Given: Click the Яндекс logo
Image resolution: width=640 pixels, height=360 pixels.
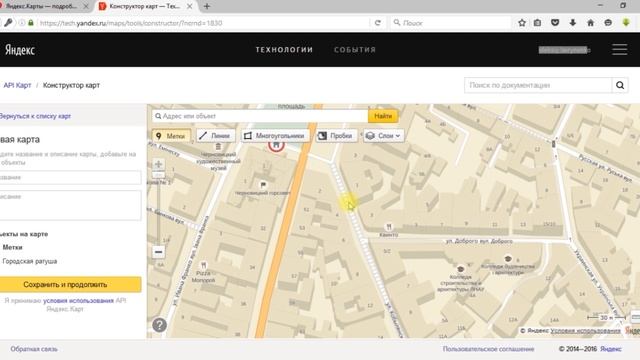Looking at the screenshot, I should (20, 50).
